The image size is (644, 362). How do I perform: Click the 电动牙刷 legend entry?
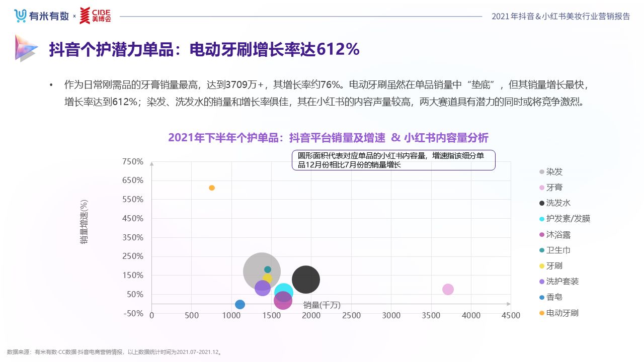(562, 313)
